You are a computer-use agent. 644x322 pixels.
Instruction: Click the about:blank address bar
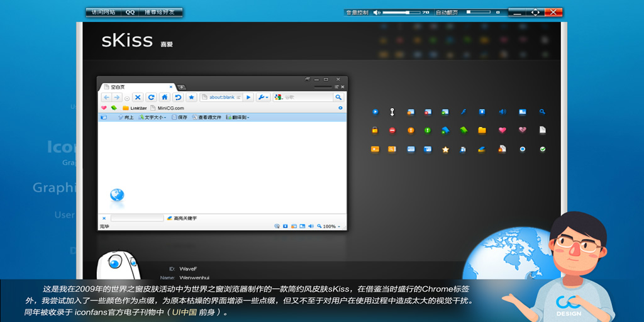221,97
